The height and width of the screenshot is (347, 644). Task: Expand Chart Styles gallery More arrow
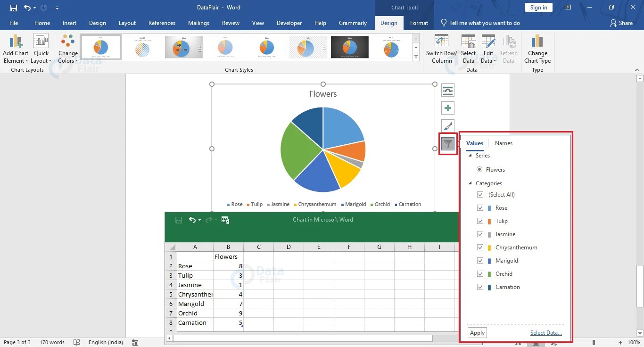click(x=416, y=57)
